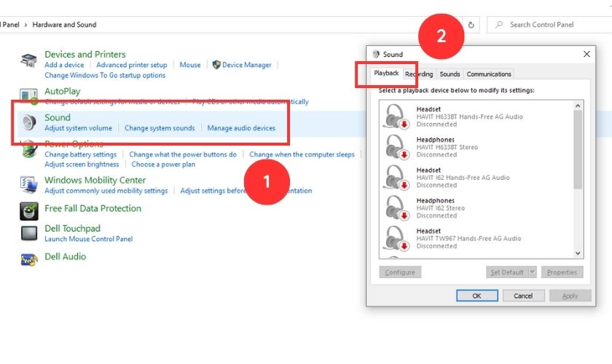Image resolution: width=612 pixels, height=364 pixels.
Task: Click Change when the computer sleeps
Action: [x=302, y=154]
